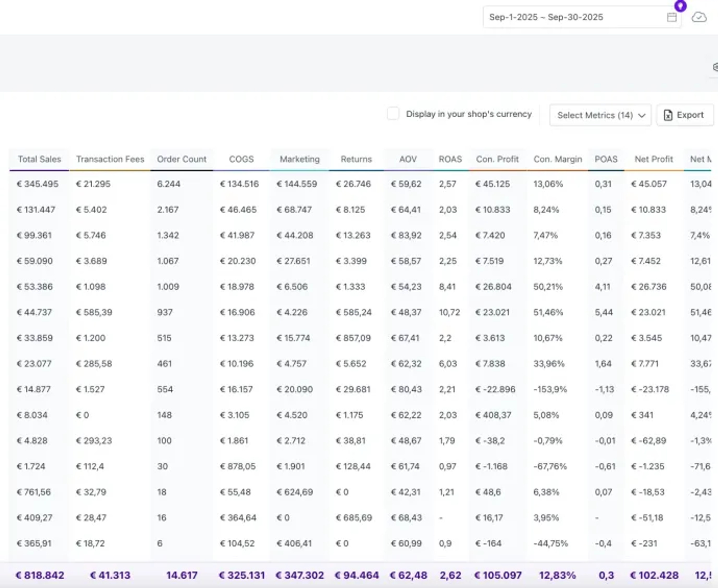Click the purple notification badge icon
718x588 pixels.
click(680, 6)
